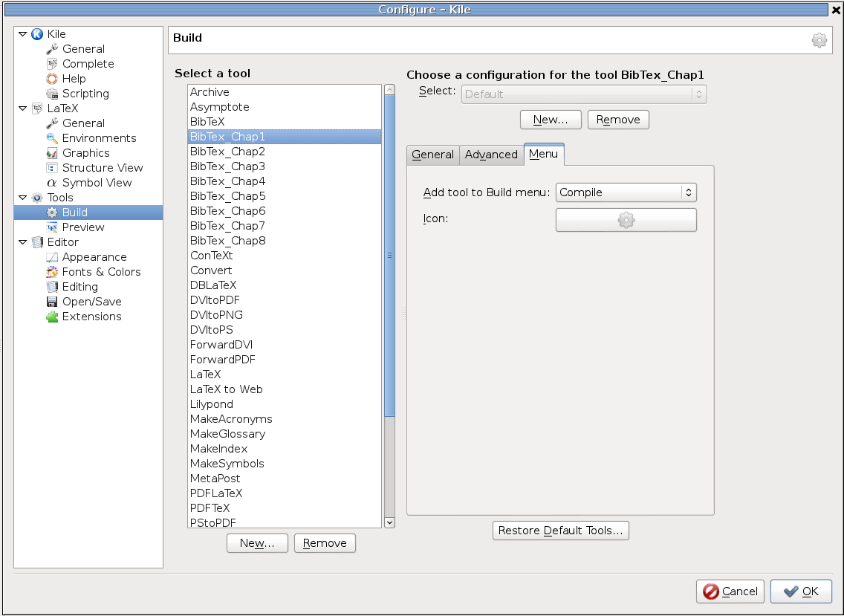The width and height of the screenshot is (844, 616).
Task: Confirm with the OK button
Action: click(801, 591)
